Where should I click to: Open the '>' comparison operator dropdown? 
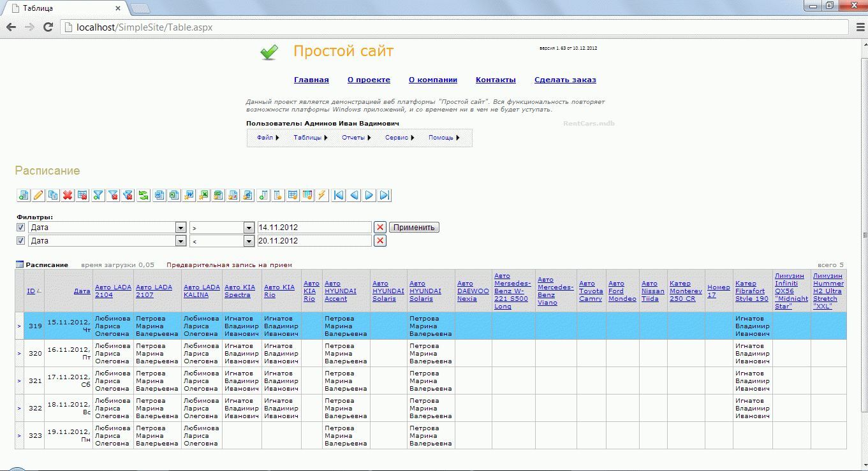248,228
